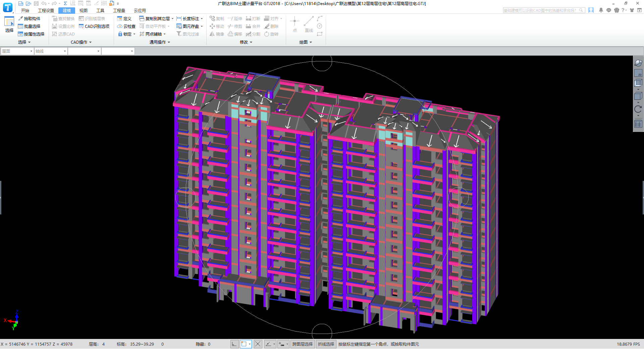644x349 pixels.
Task: Toggle 跨图层选择 cross-layer selection
Action: tap(302, 344)
